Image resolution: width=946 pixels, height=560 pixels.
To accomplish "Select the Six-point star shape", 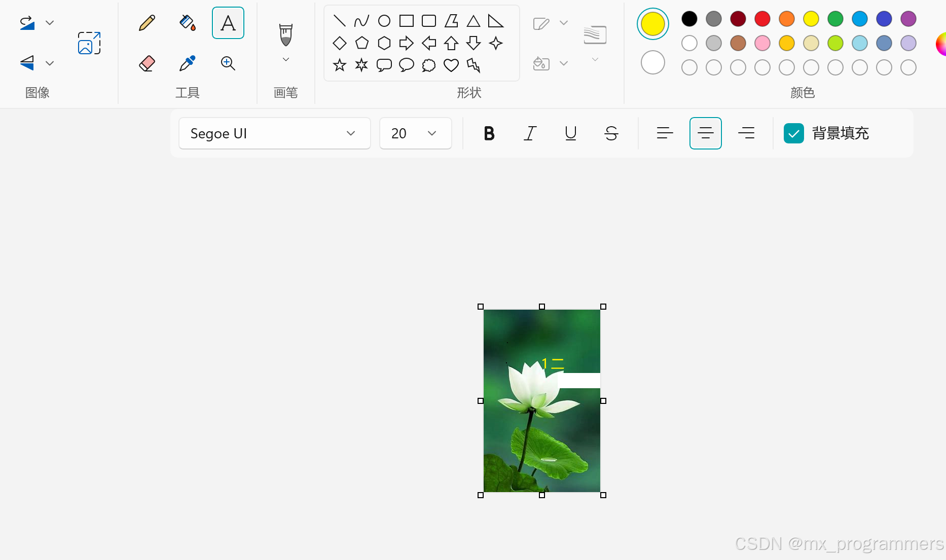I will [x=362, y=65].
